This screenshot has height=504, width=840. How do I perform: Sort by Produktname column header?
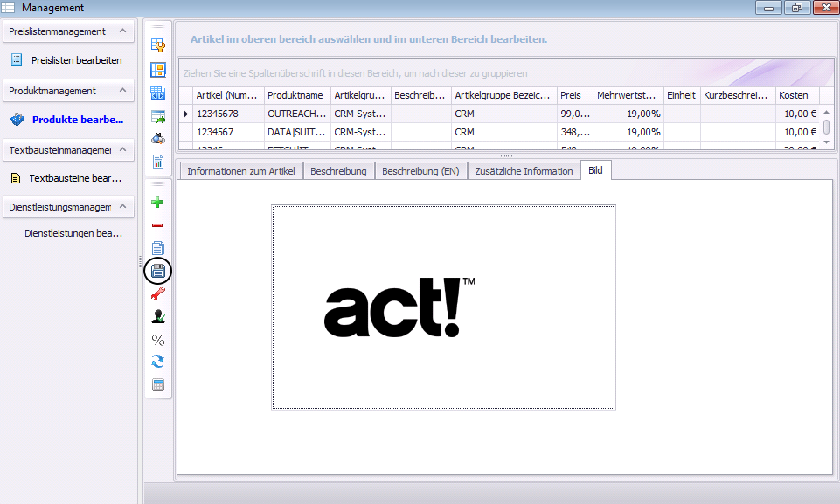point(297,95)
